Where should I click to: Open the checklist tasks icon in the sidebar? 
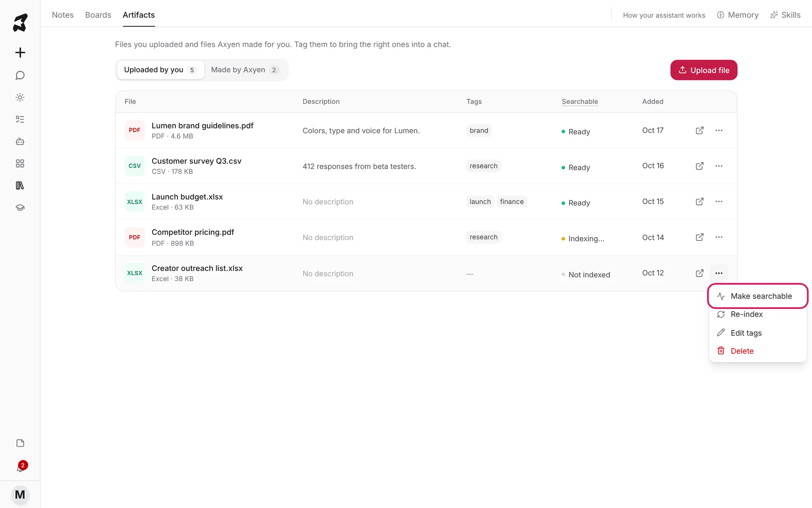(x=20, y=119)
